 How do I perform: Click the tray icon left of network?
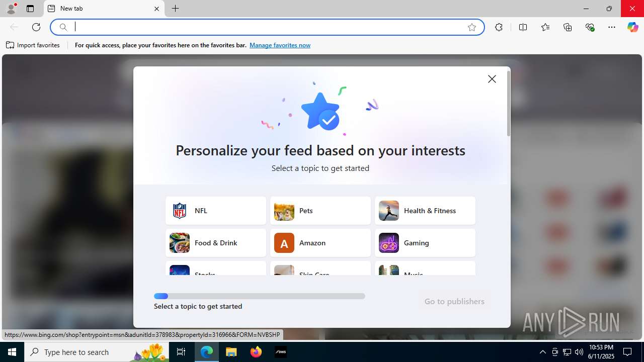pos(555,352)
